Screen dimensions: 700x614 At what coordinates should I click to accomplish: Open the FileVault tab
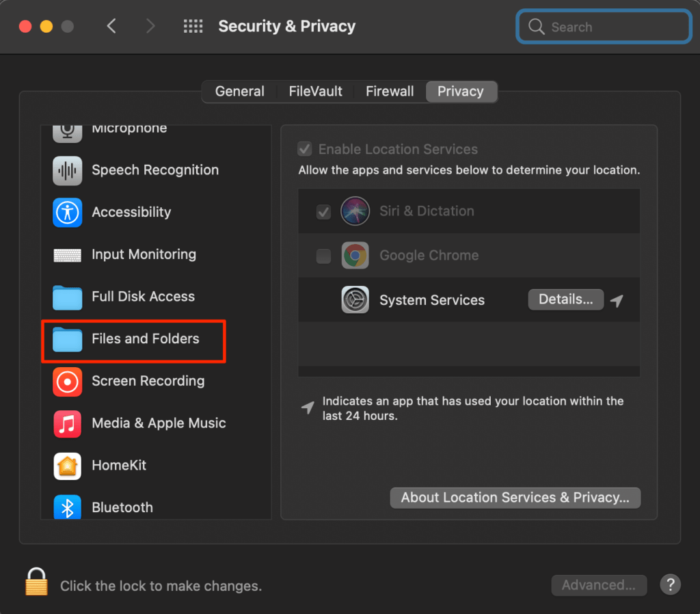pos(315,91)
